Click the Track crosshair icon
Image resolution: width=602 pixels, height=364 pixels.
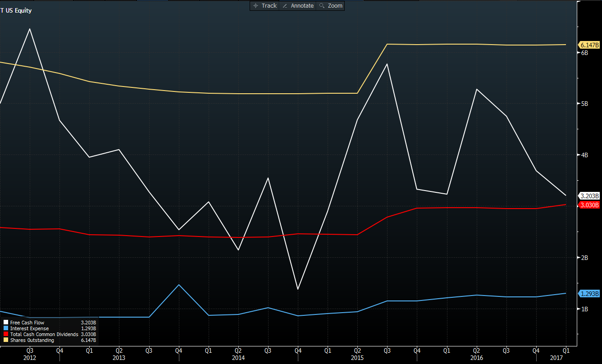coord(255,6)
